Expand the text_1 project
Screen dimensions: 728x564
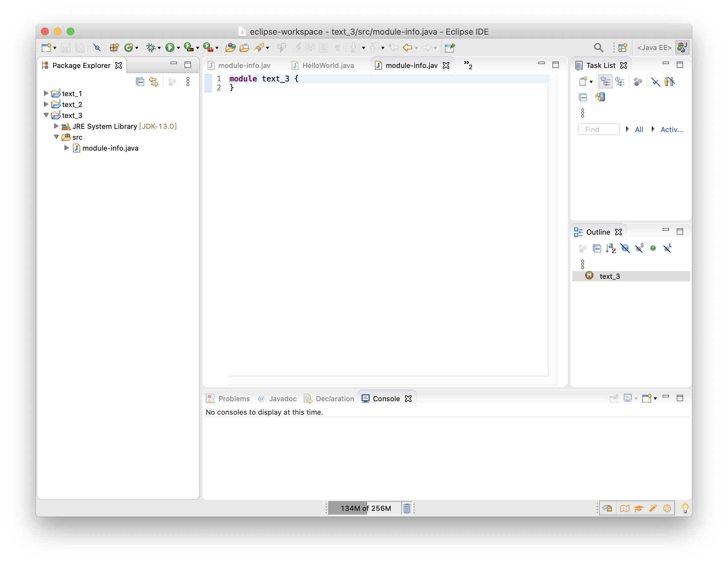point(46,93)
